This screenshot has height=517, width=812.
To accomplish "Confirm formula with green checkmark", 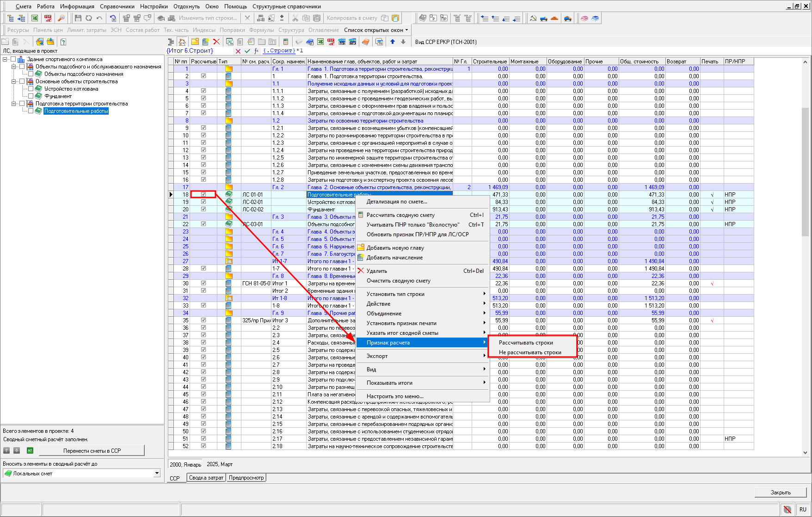I will tap(247, 51).
